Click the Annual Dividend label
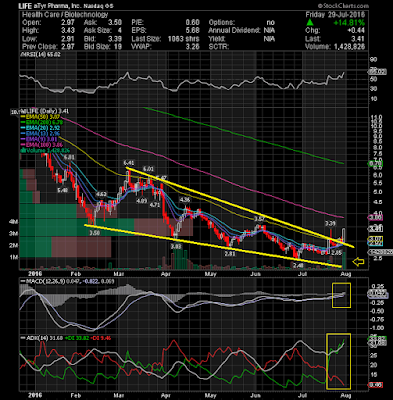 coord(234,30)
